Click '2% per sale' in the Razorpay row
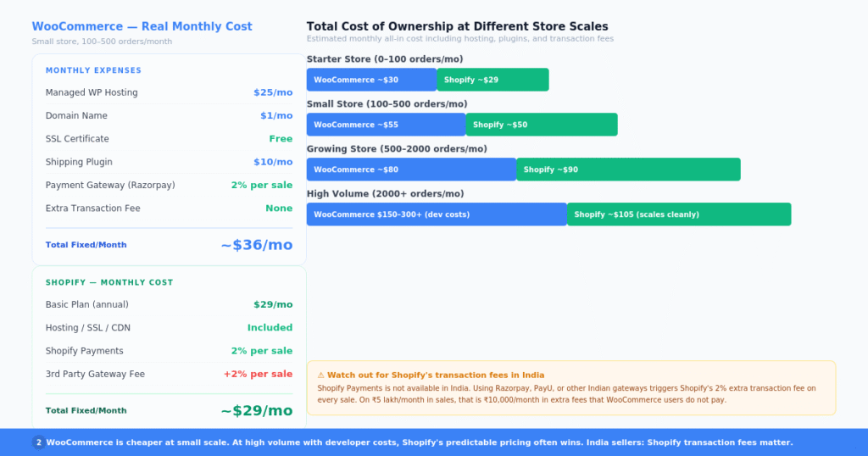This screenshot has width=868, height=456. coord(262,186)
